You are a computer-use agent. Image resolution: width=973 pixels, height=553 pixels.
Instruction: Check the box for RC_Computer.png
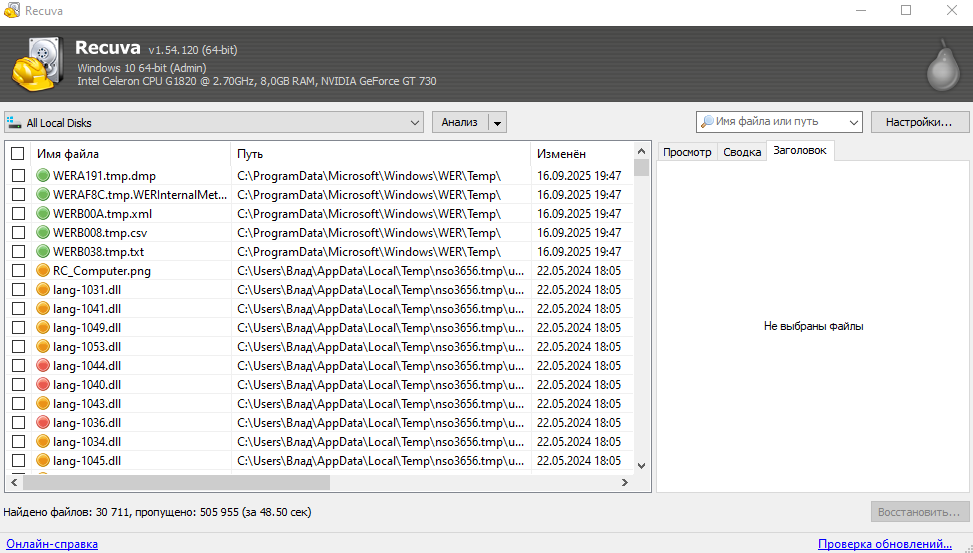tap(19, 271)
